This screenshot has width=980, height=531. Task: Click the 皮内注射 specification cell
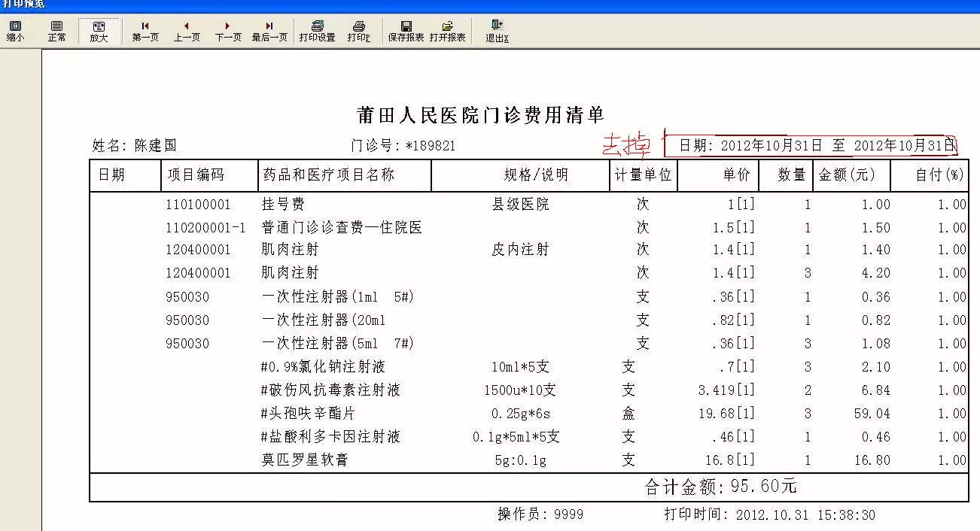pos(520,250)
